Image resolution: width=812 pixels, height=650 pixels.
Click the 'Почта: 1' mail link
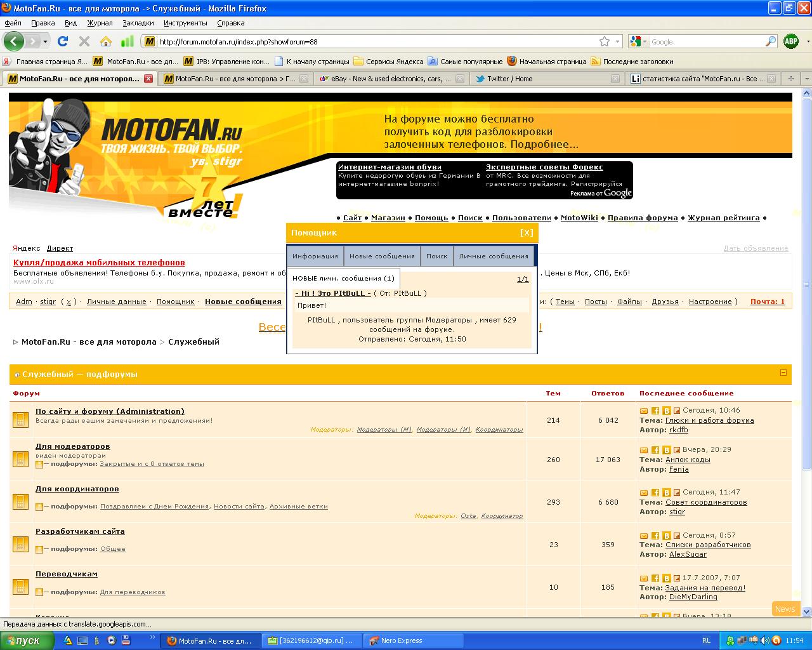(768, 302)
